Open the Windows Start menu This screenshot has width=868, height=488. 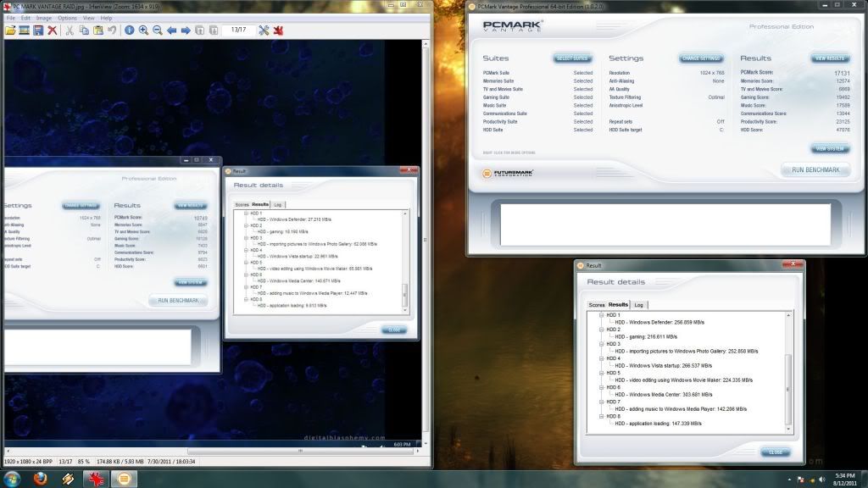click(12, 479)
